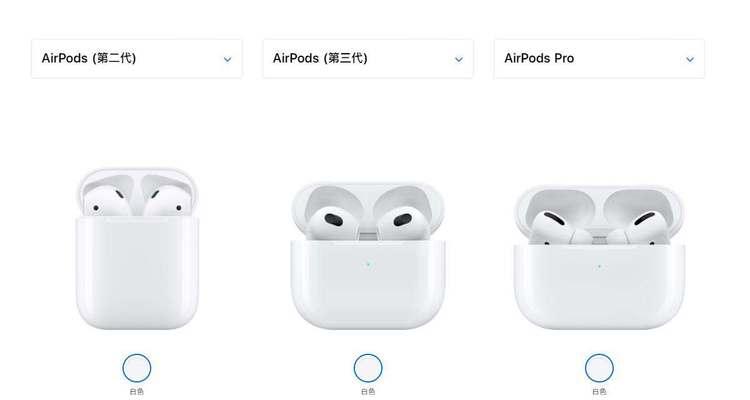This screenshot has height=400, width=750.
Task: Click the 白色 label under AirPods (第三代)
Action: coord(368,391)
